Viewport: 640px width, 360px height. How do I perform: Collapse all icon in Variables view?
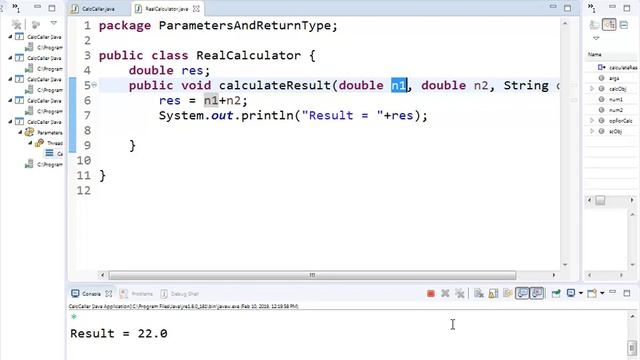(x=624, y=25)
